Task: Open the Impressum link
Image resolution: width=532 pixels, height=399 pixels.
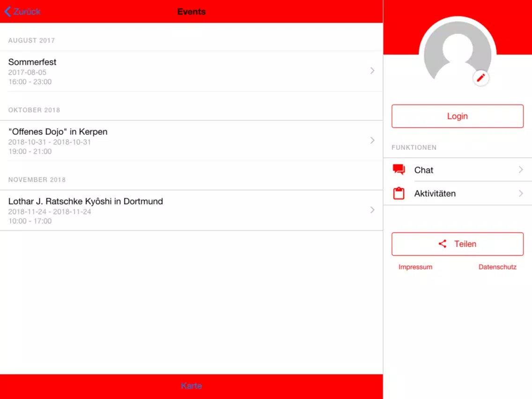Action: (x=415, y=267)
